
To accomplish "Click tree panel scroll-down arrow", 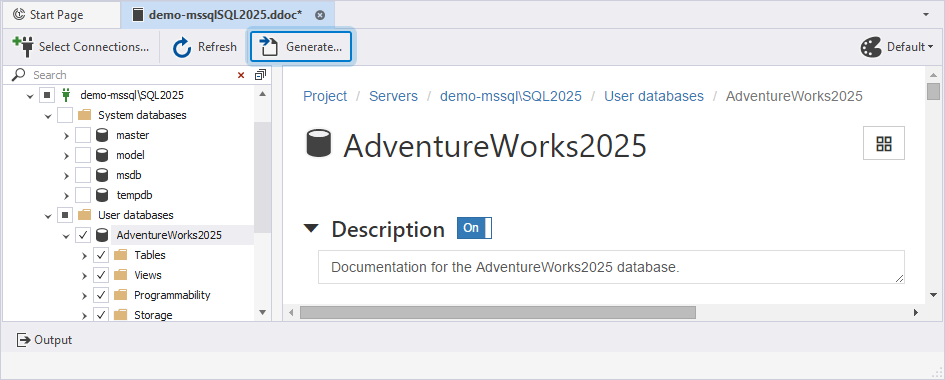I will coord(262,312).
